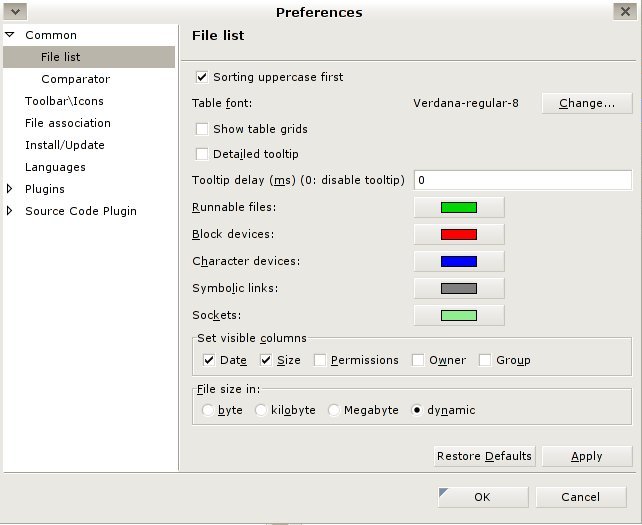
Task: Click the Tooltip delay input field
Action: click(523, 180)
